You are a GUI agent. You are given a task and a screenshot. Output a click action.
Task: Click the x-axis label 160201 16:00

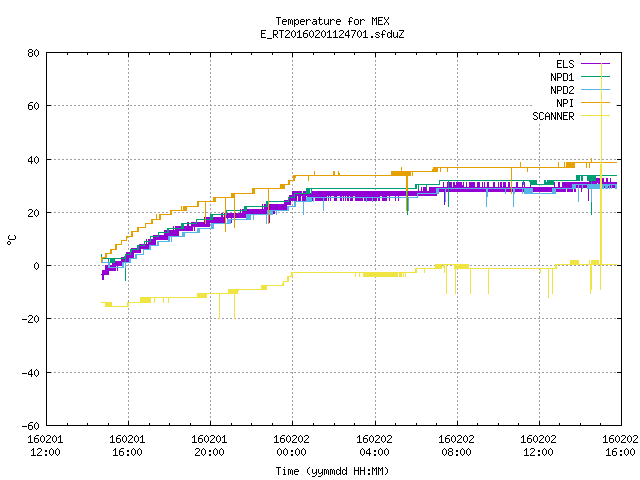point(127,446)
